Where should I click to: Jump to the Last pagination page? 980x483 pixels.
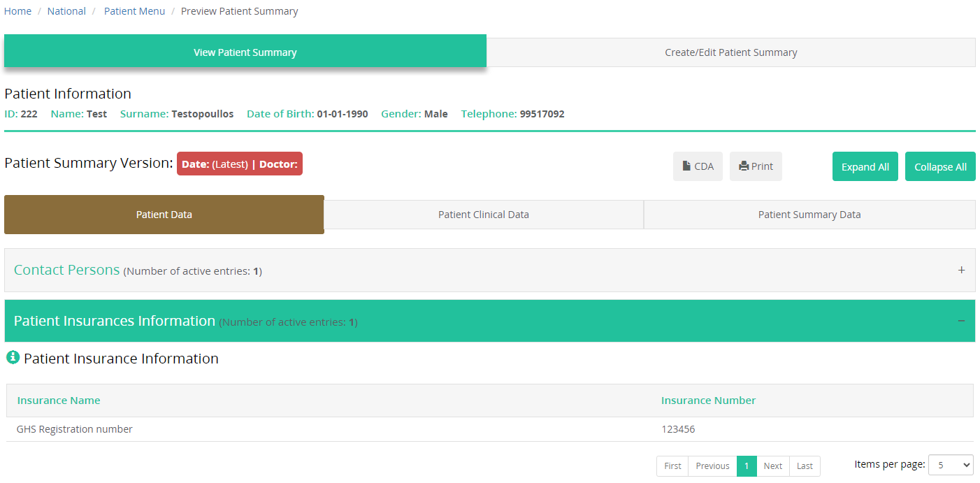point(805,466)
